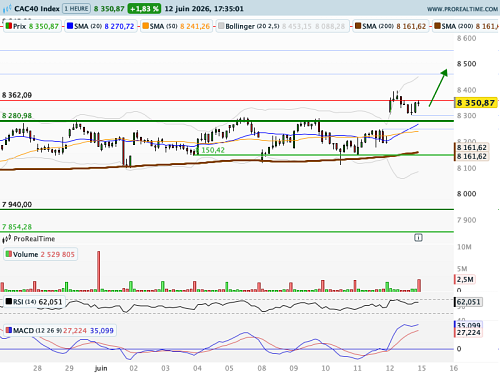500x375 pixels.
Task: Click the 8 600 price axis label
Action: tap(466, 38)
